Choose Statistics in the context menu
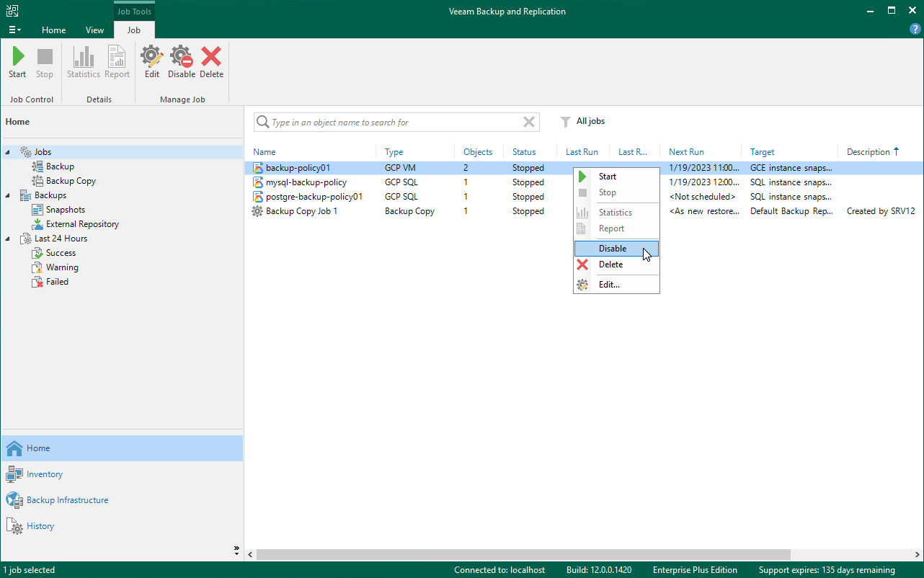Screen dimensions: 924x578 (616, 213)
